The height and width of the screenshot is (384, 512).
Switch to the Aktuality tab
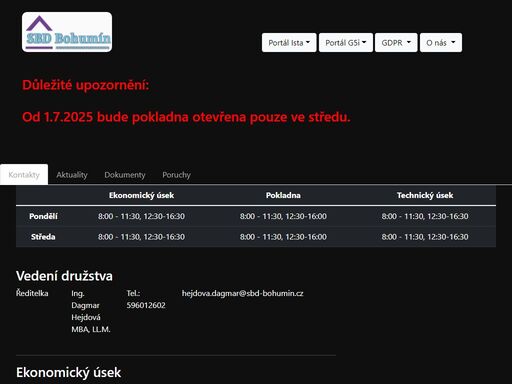click(x=72, y=174)
